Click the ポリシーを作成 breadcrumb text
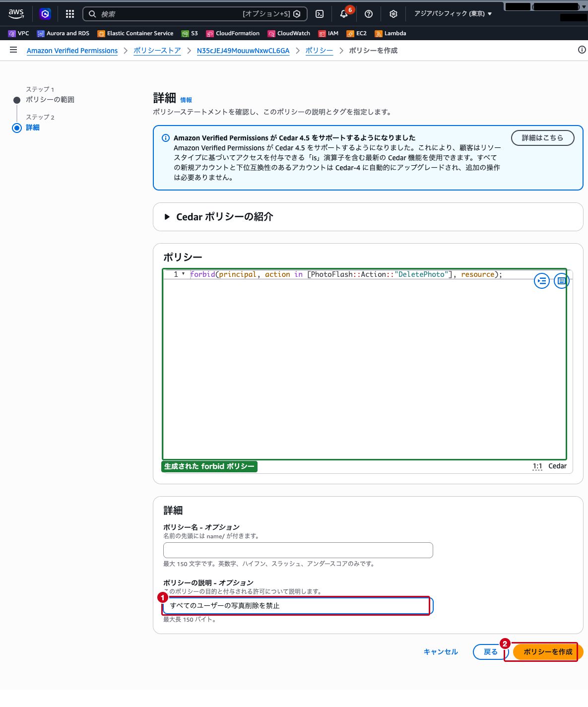This screenshot has height=707, width=588. pyautogui.click(x=373, y=51)
